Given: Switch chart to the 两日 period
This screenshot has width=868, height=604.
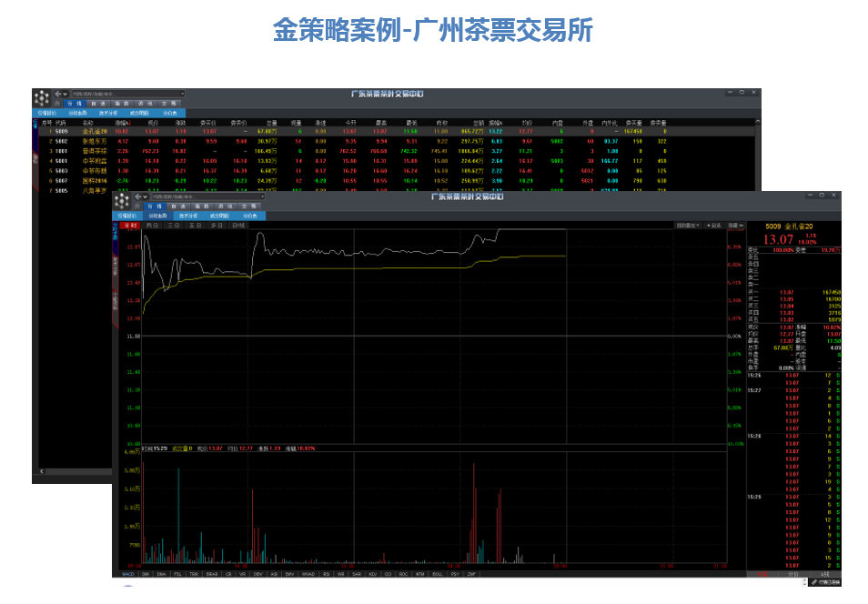Looking at the screenshot, I should [x=152, y=226].
